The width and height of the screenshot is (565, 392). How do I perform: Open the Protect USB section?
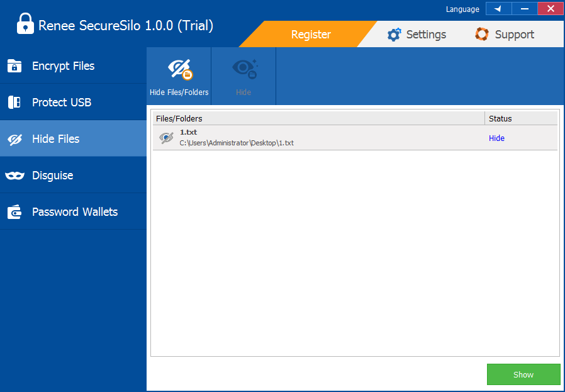pyautogui.click(x=73, y=103)
